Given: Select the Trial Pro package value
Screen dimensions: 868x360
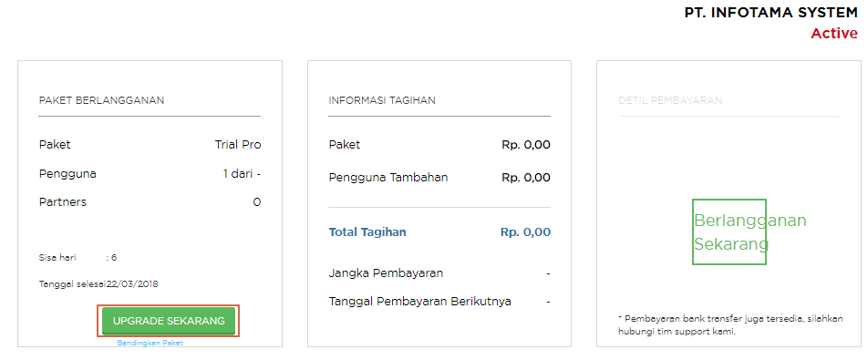Looking at the screenshot, I should pos(238,145).
